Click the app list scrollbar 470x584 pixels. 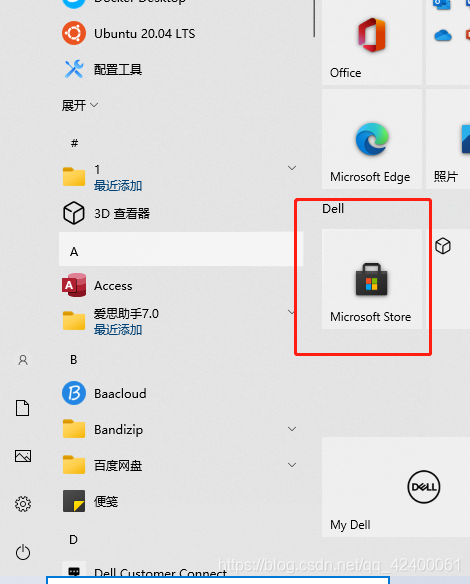click(314, 18)
